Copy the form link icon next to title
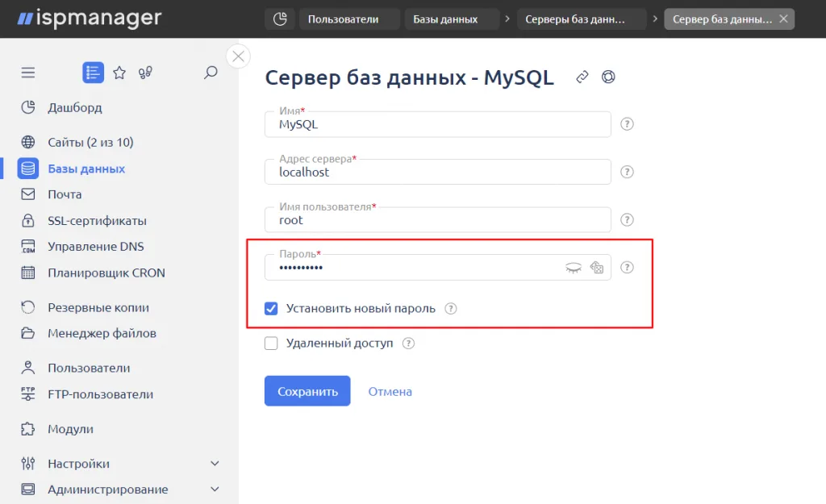Image resolution: width=826 pixels, height=504 pixels. 582,77
